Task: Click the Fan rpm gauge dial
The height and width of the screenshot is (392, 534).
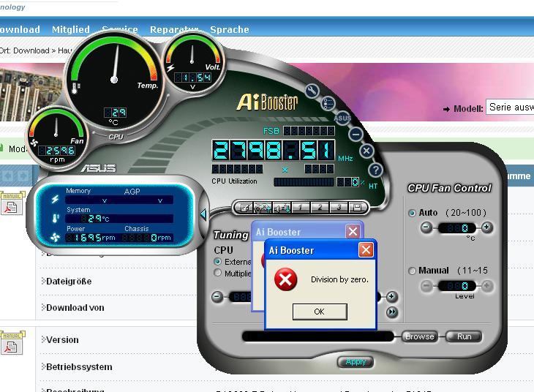Action: (x=56, y=137)
